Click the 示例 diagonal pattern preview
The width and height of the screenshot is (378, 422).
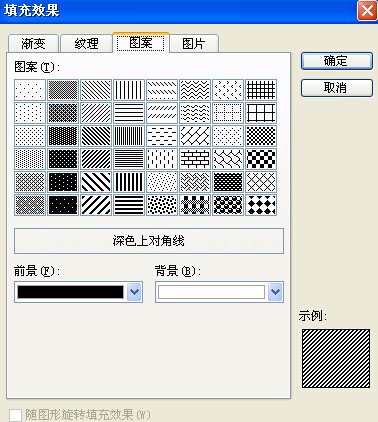click(x=336, y=358)
